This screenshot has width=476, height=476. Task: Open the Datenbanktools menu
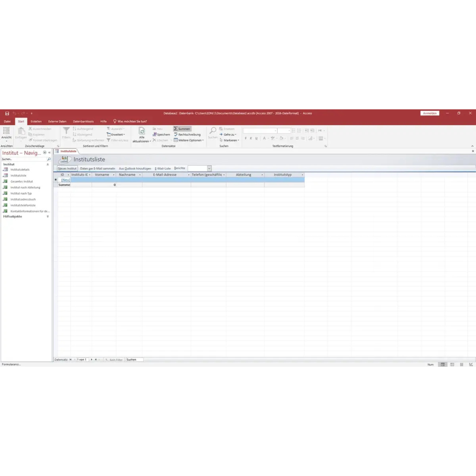click(83, 121)
